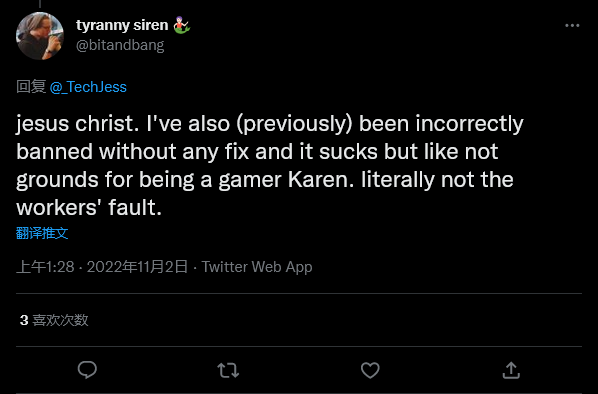This screenshot has width=598, height=394.
Task: Open the tyranny siren display name
Action: point(122,25)
